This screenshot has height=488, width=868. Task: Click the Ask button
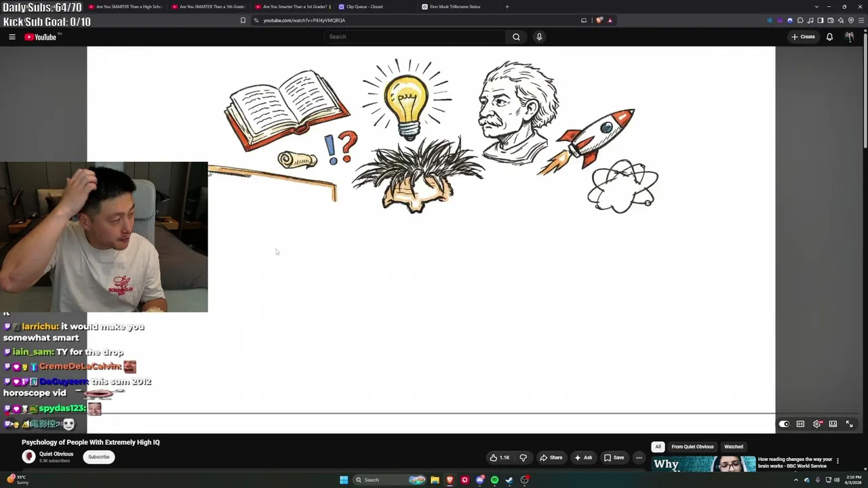pyautogui.click(x=583, y=457)
